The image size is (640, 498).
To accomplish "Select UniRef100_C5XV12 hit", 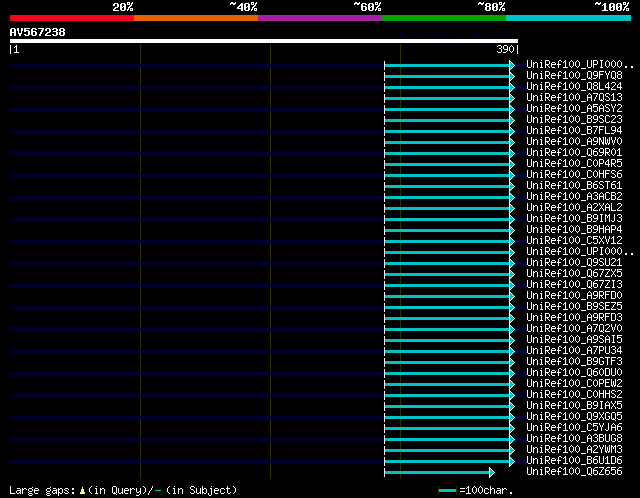I will click(574, 241).
